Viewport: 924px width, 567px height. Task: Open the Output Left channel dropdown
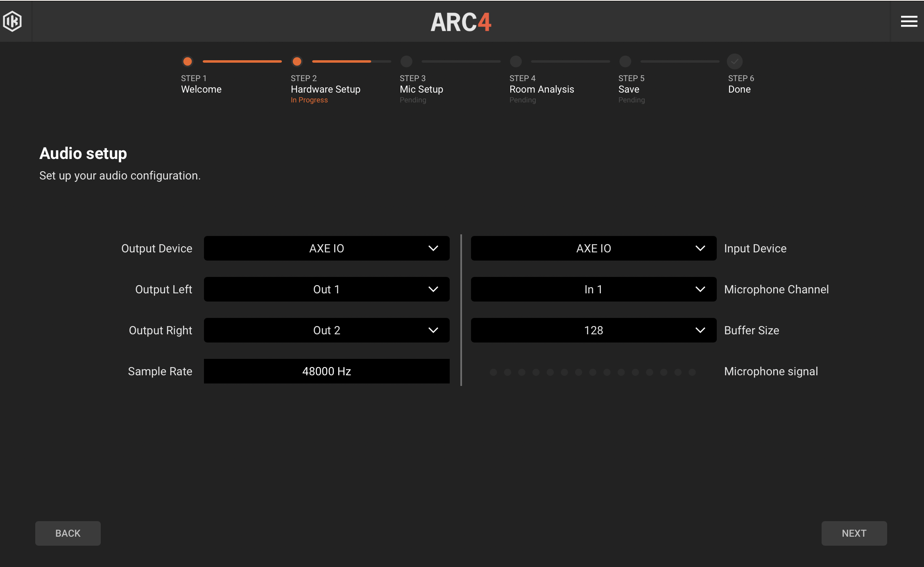click(327, 289)
